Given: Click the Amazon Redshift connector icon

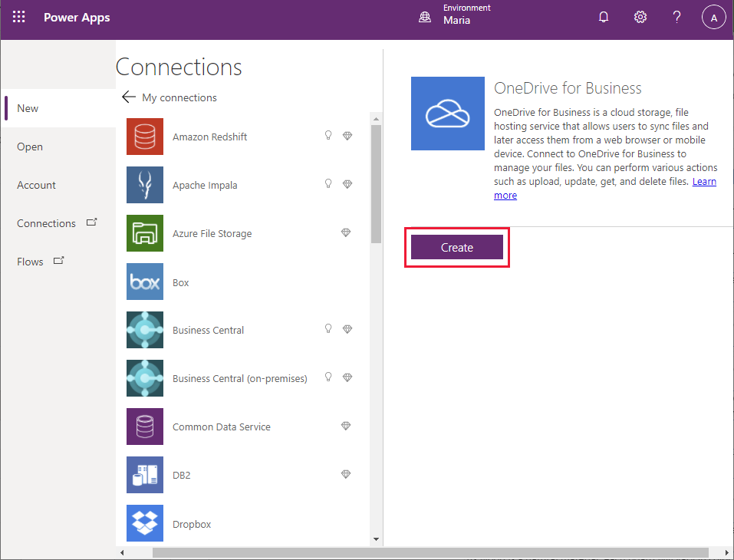Looking at the screenshot, I should point(144,136).
